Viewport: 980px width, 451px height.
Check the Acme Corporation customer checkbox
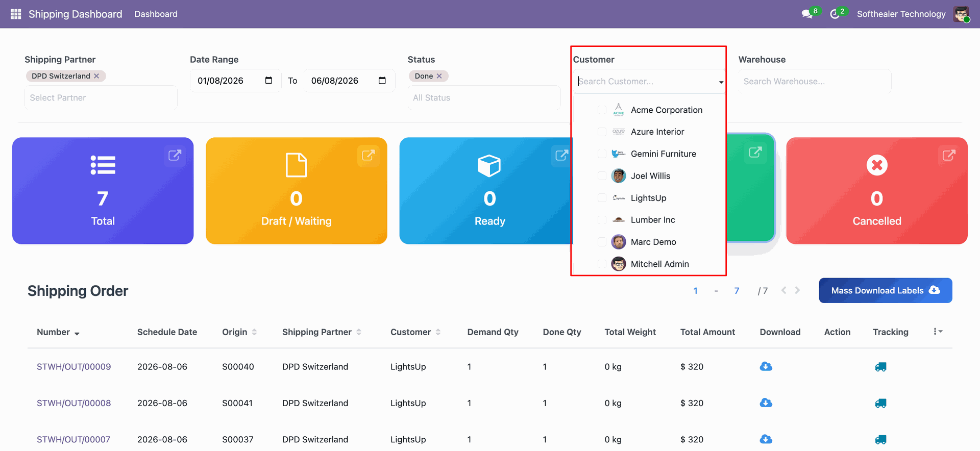click(602, 110)
